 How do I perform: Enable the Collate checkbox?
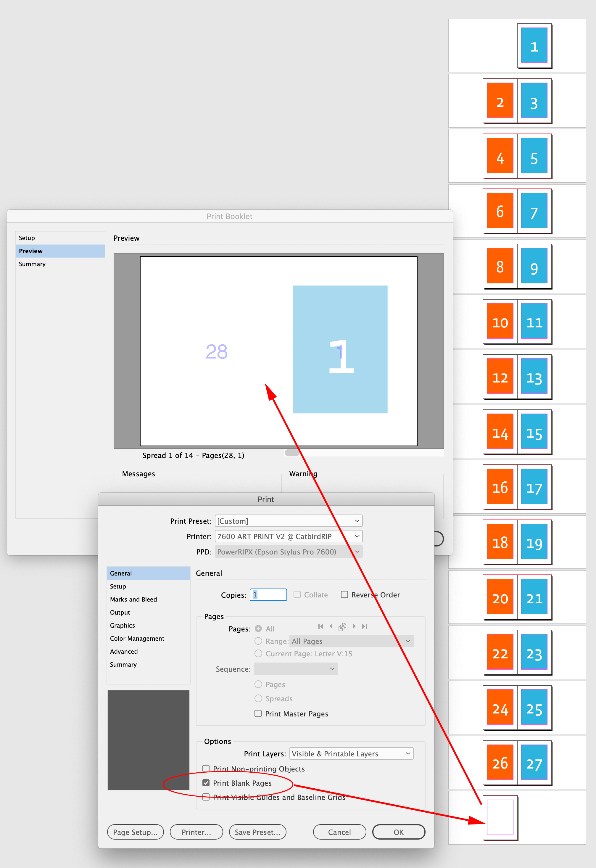[297, 594]
